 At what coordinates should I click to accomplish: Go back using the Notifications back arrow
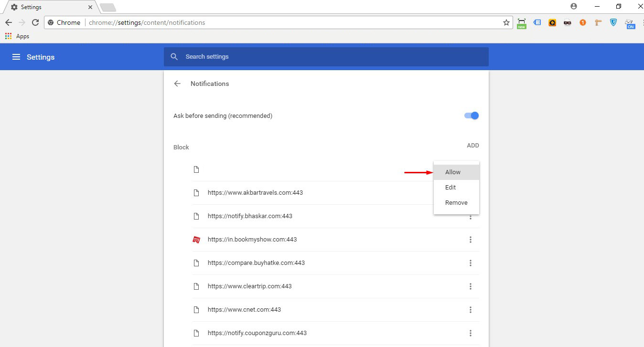click(x=177, y=84)
